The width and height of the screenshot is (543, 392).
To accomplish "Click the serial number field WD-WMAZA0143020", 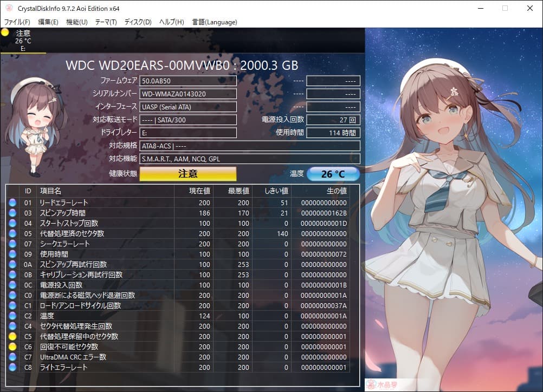I will click(x=188, y=94).
